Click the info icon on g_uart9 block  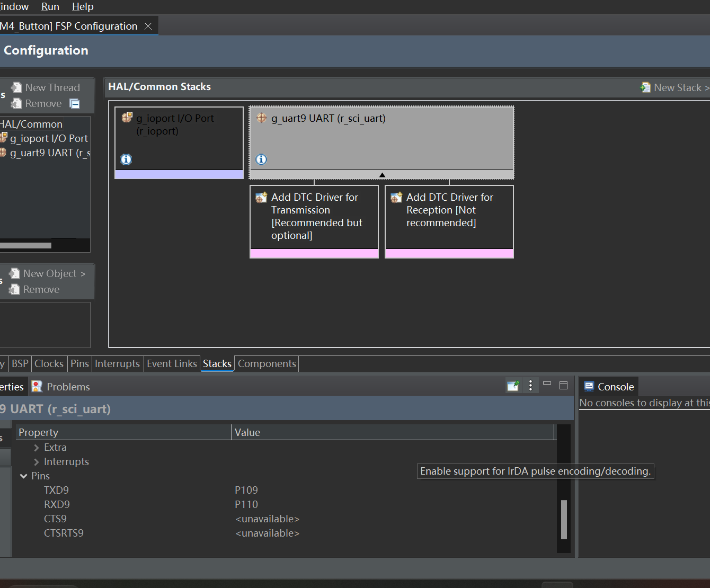pyautogui.click(x=261, y=159)
